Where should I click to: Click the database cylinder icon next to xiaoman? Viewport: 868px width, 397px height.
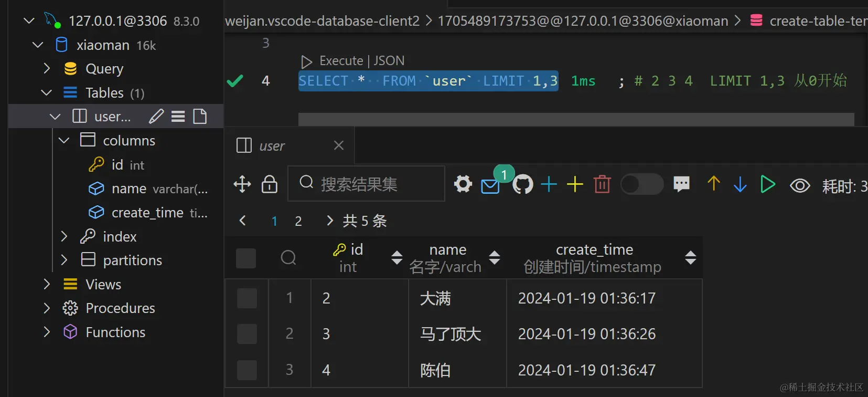tap(61, 45)
